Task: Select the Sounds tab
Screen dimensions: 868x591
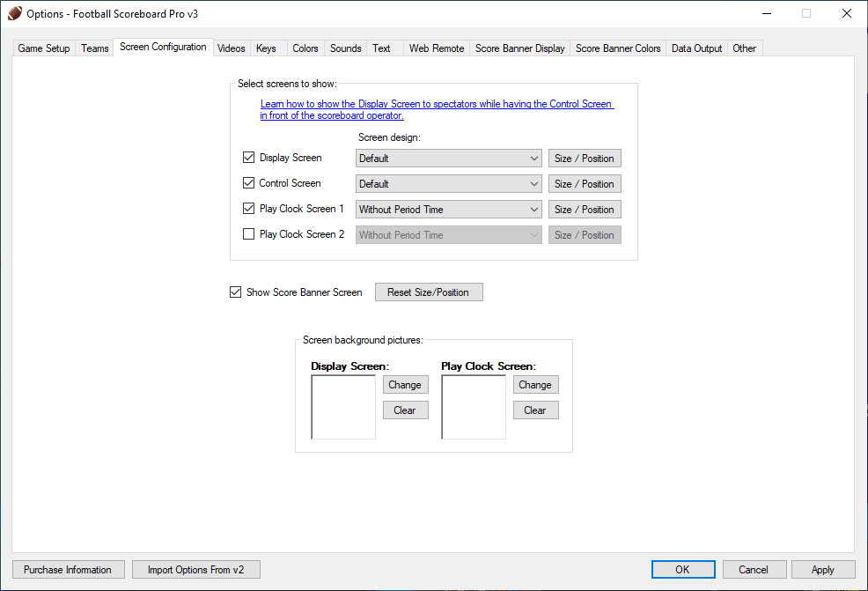Action: 345,48
